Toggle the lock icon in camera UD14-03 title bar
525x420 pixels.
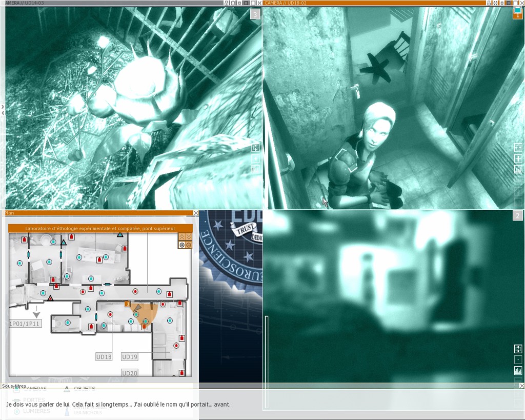point(226,3)
